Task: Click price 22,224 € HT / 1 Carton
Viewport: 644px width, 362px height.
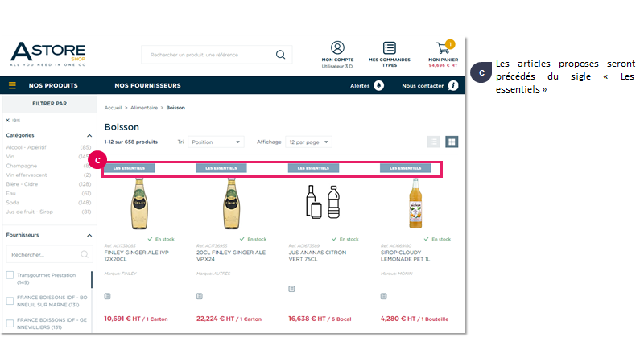Action: click(x=229, y=319)
